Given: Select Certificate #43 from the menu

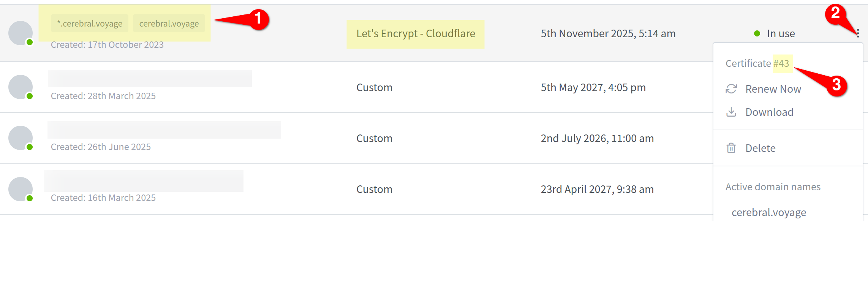Looking at the screenshot, I should [x=758, y=63].
